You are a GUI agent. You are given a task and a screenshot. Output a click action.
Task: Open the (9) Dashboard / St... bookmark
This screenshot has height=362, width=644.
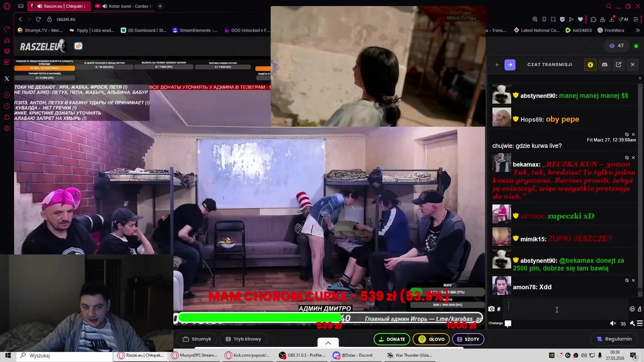click(144, 30)
